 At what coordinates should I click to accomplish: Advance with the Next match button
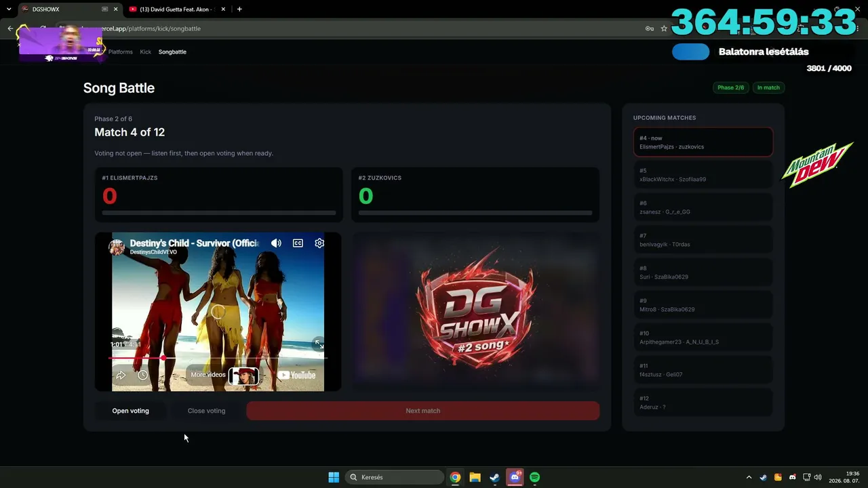(423, 411)
